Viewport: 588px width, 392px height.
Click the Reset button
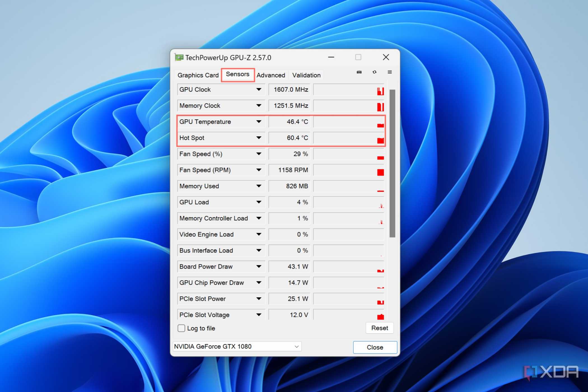[379, 328]
